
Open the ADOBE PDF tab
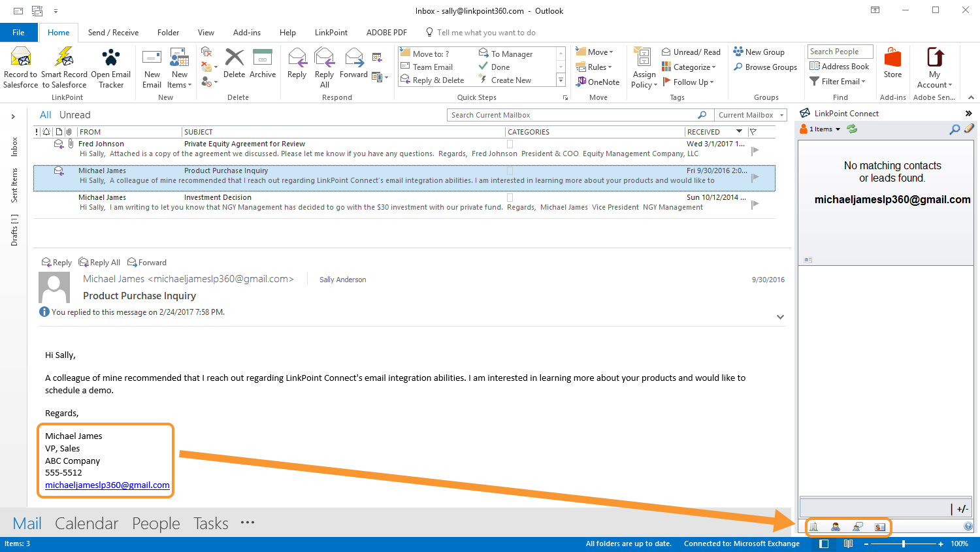(x=386, y=33)
